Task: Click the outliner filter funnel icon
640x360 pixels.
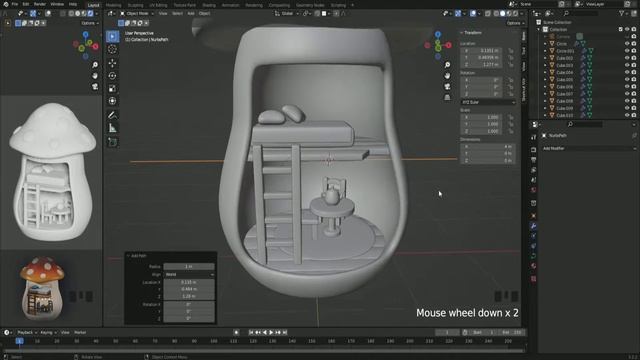Action: point(622,13)
